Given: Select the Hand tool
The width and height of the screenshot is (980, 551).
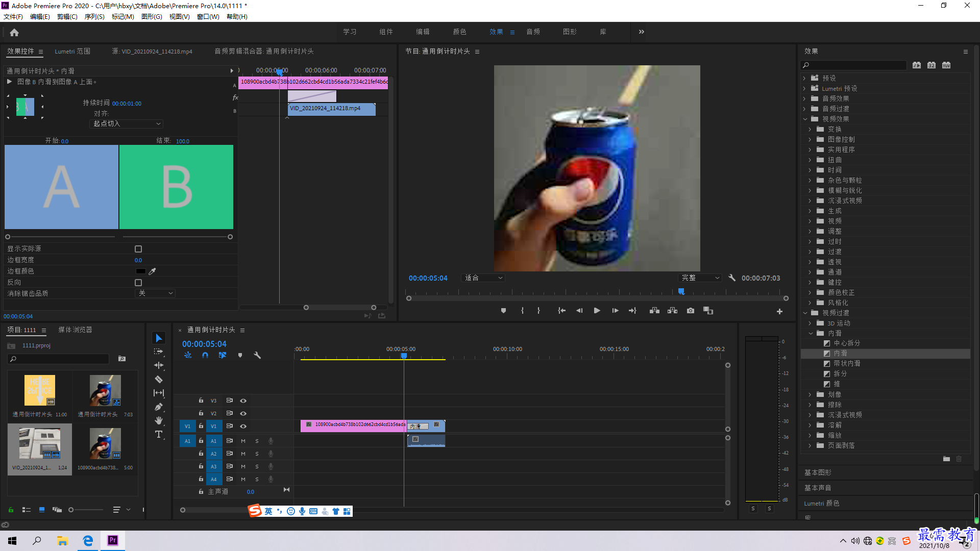Looking at the screenshot, I should coord(159,420).
